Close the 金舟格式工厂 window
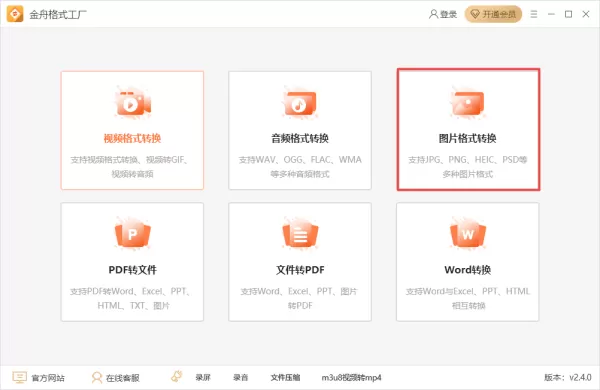The image size is (600, 390). pyautogui.click(x=586, y=14)
